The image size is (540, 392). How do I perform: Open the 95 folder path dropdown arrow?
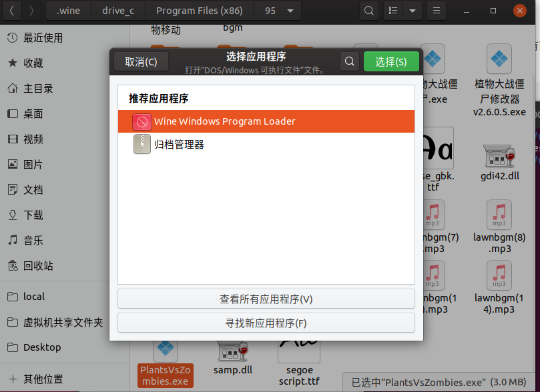click(x=290, y=11)
